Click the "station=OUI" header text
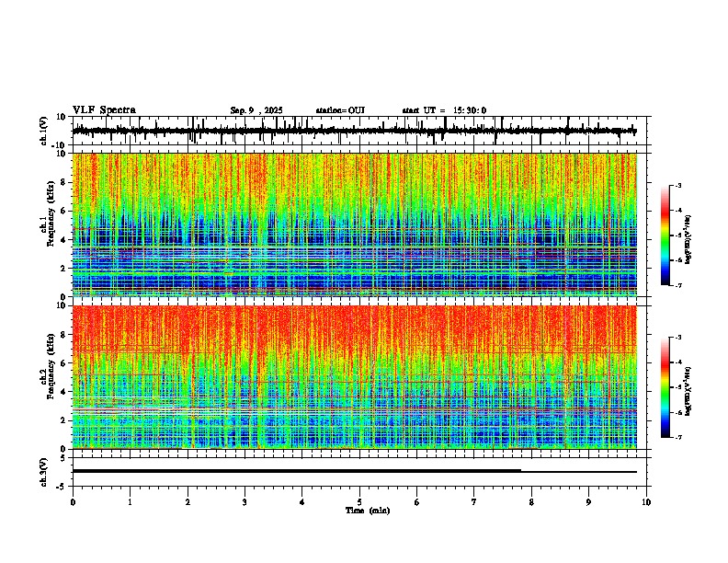Viewport: 728px width, 563px height. (340, 110)
